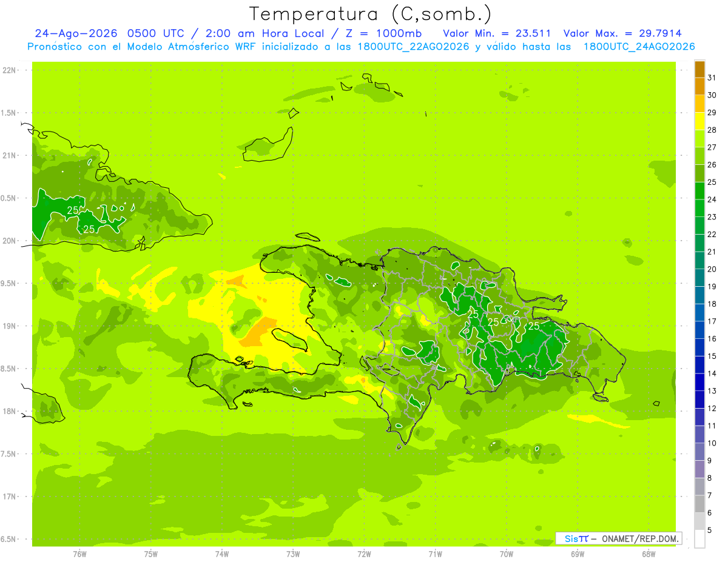Pick the dark blue swatch between 13 and 14

pos(699,383)
